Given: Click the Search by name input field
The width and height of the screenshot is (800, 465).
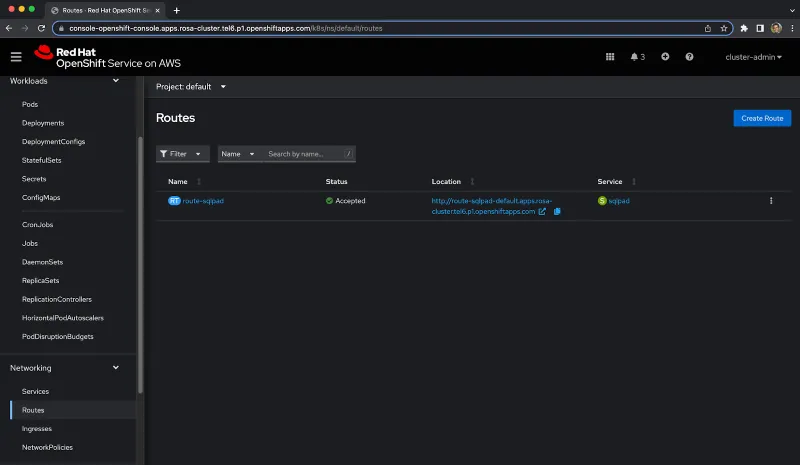Looking at the screenshot, I should [305, 154].
